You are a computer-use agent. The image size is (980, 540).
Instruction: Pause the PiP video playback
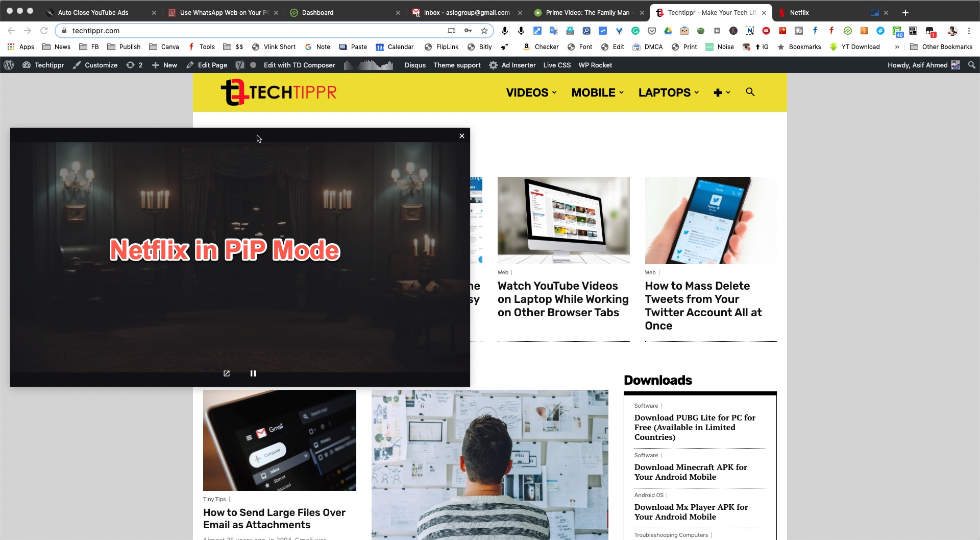253,373
